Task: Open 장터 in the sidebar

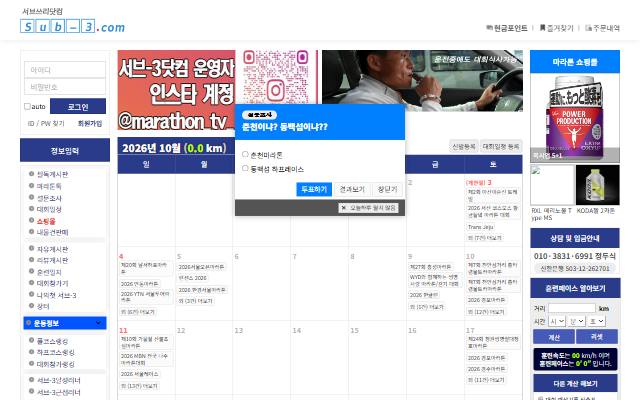Action: click(43, 306)
